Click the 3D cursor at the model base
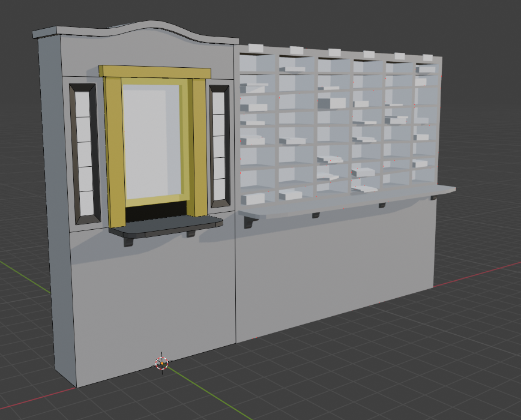This screenshot has width=521, height=420. pyautogui.click(x=162, y=363)
